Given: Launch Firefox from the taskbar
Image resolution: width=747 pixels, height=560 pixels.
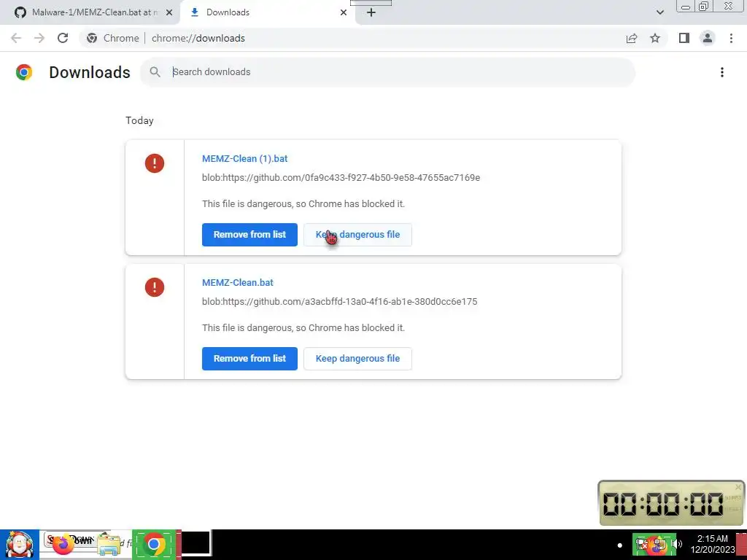Looking at the screenshot, I should click(63, 545).
